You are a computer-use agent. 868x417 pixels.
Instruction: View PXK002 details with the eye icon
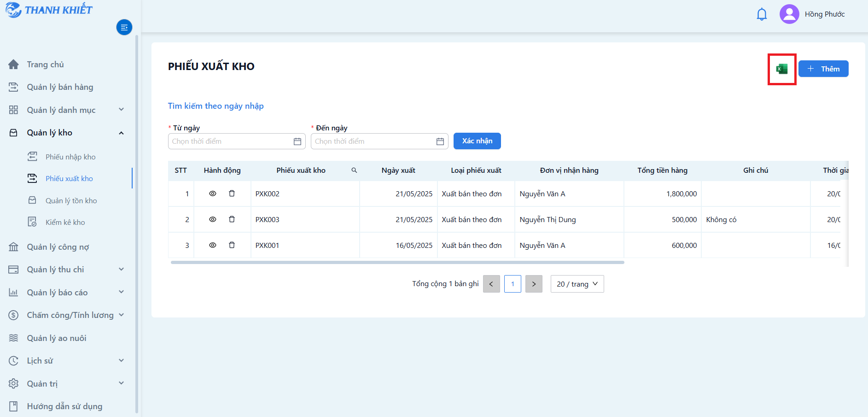point(213,194)
